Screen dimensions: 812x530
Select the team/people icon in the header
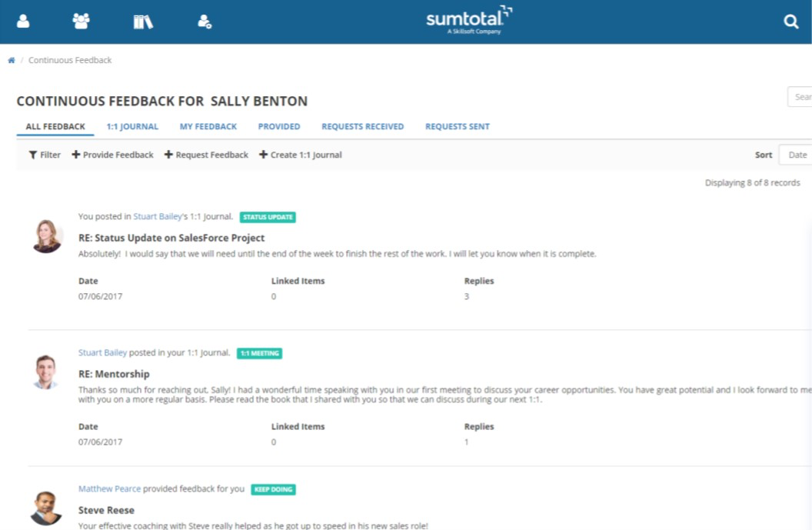[81, 21]
